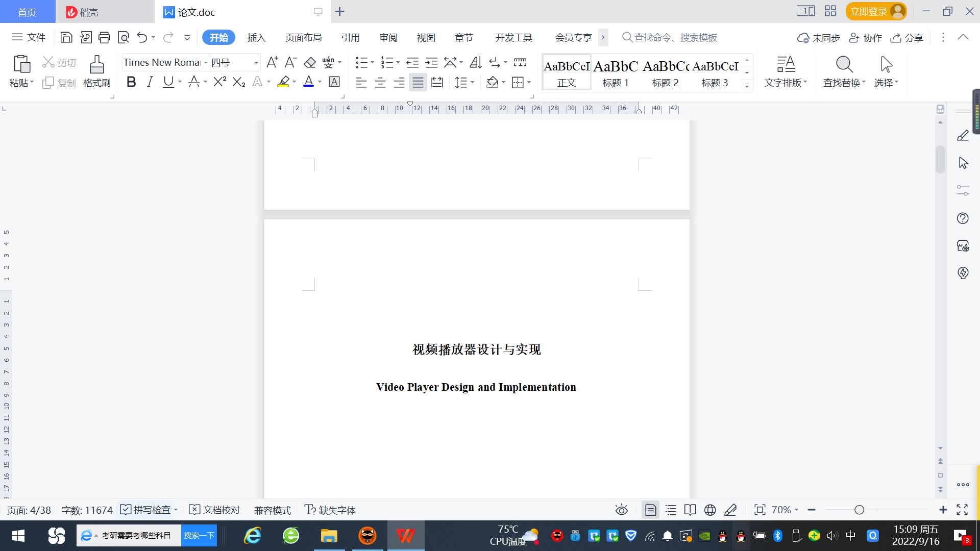Open the font size 四号 dropdown
This screenshot has width=980, height=551.
[256, 62]
